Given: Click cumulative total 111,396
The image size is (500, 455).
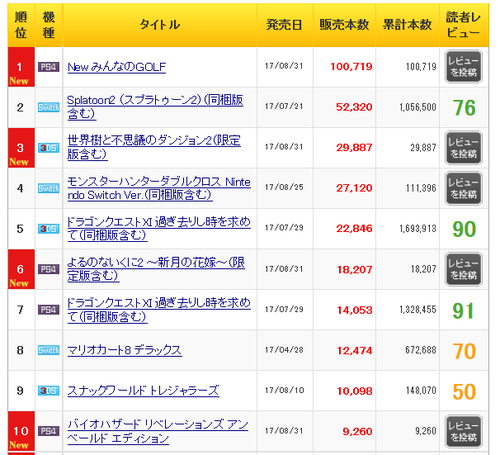Looking at the screenshot, I should tap(421, 188).
